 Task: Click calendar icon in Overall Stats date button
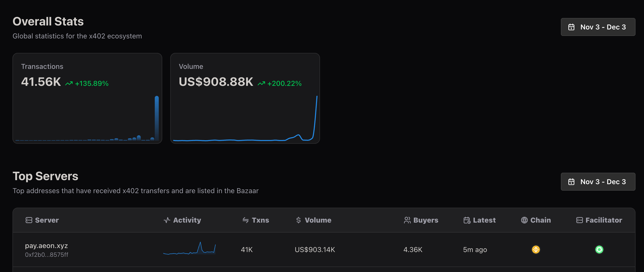[x=571, y=27]
